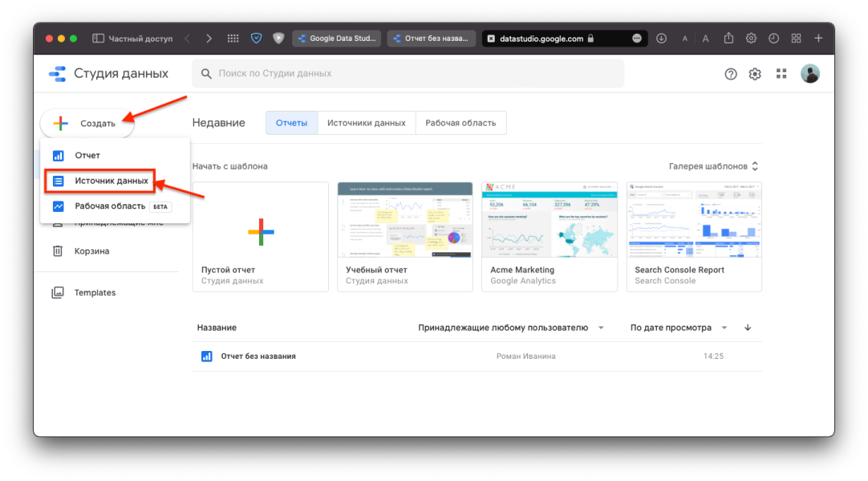Choose Источник данных menu entry
Screen dimensions: 868x481
[x=99, y=181]
